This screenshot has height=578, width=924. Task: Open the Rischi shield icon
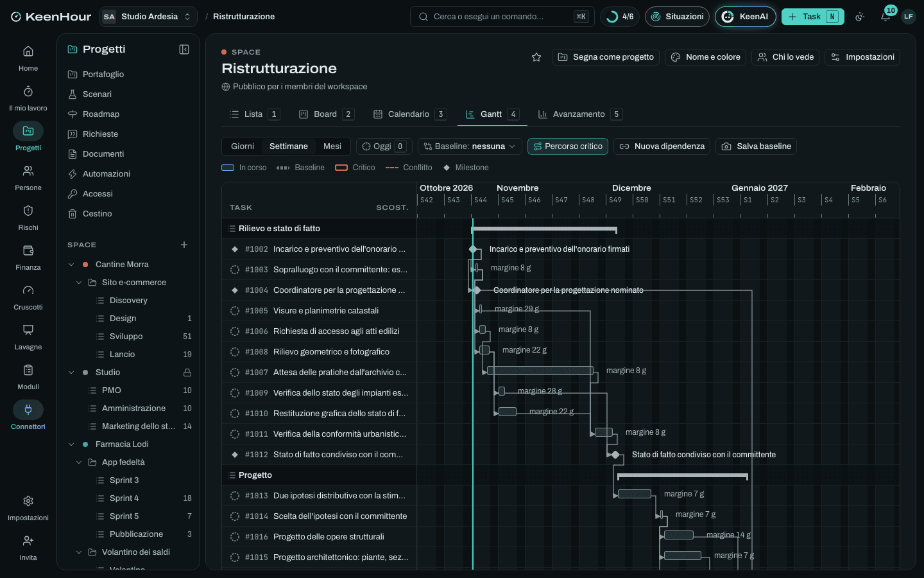tap(28, 218)
